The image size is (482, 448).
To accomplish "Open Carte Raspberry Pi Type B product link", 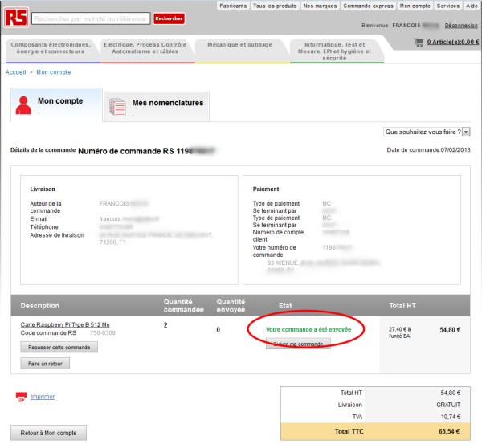I will (65, 324).
